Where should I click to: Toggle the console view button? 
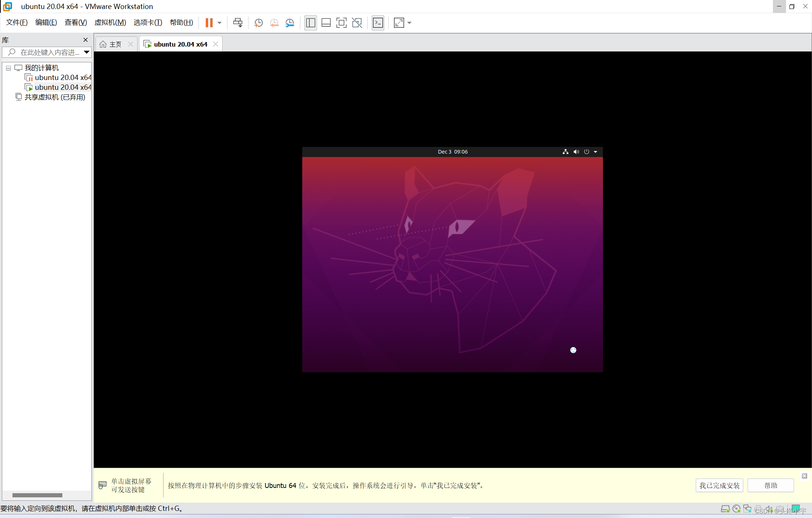pos(378,23)
